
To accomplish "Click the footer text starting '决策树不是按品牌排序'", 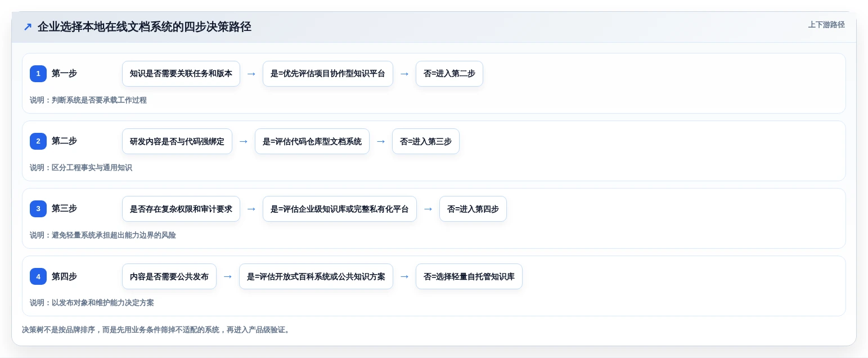I will tap(157, 330).
